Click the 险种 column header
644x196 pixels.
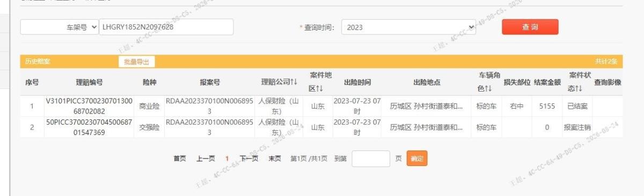(x=150, y=82)
